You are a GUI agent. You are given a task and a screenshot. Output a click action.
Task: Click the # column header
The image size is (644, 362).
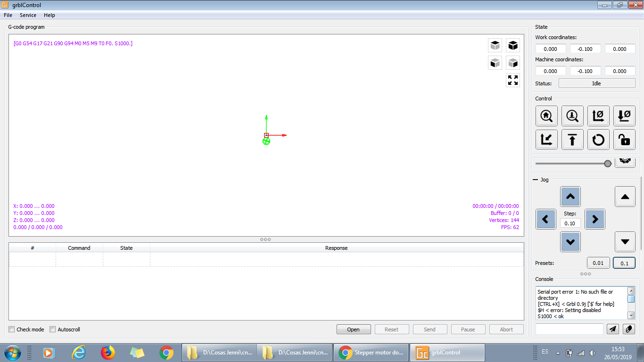[x=33, y=248]
